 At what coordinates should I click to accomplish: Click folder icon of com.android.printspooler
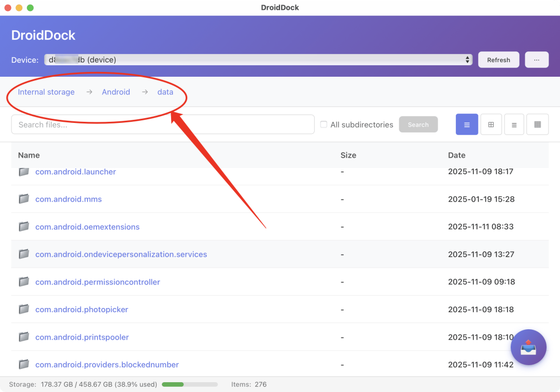24,337
